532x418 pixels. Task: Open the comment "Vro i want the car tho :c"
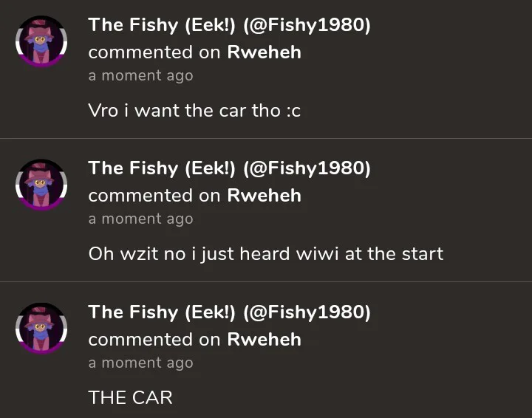point(194,111)
